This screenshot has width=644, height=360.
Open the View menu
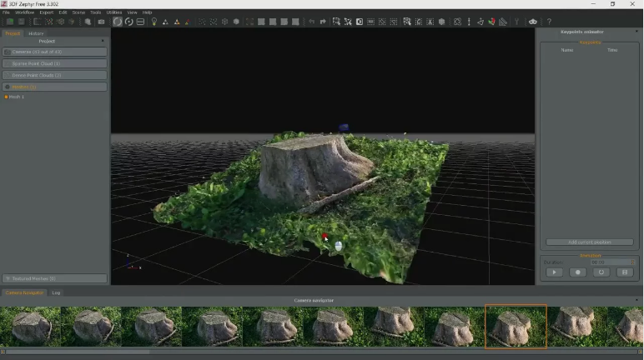(x=133, y=12)
